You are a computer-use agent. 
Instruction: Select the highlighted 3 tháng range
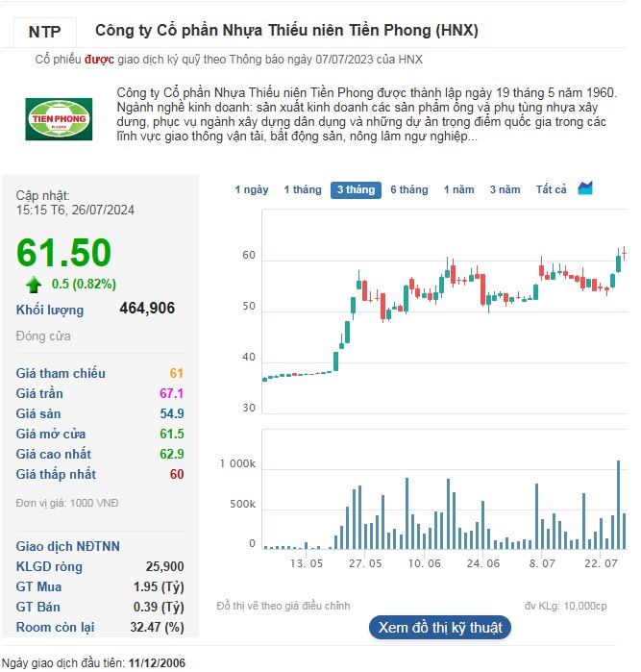click(356, 190)
